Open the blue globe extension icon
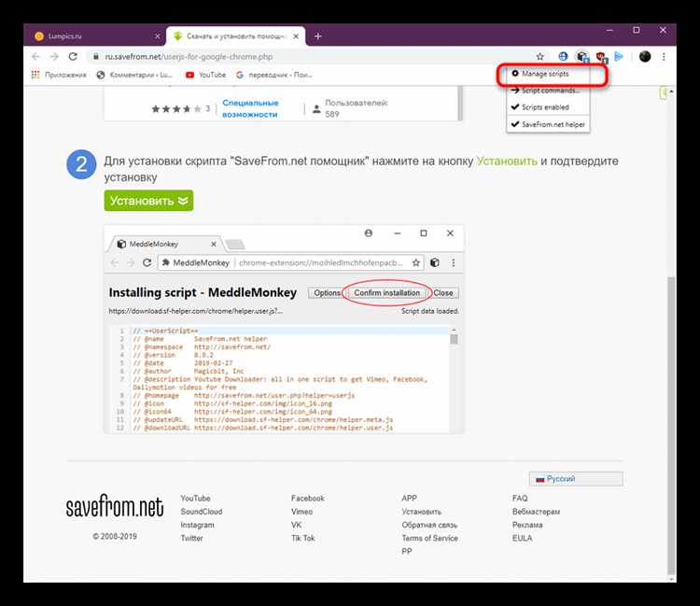700x606 pixels. 563,57
